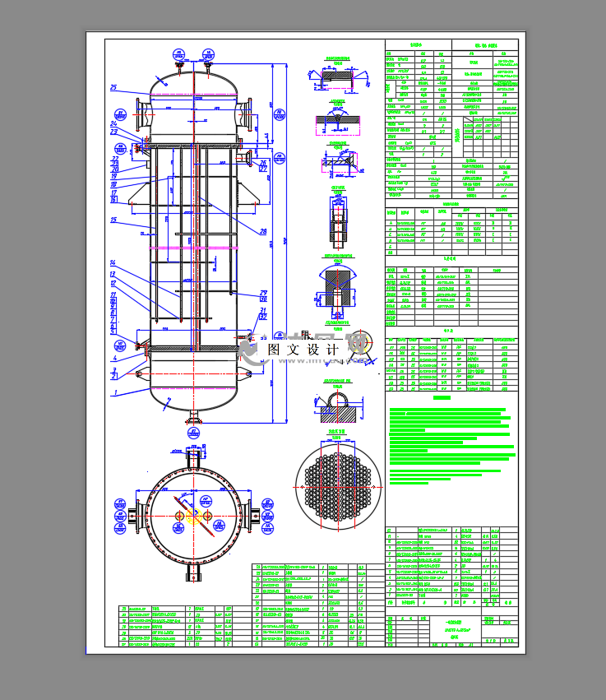Select part number 29 callout
This screenshot has height=700, width=606.
pos(263,293)
